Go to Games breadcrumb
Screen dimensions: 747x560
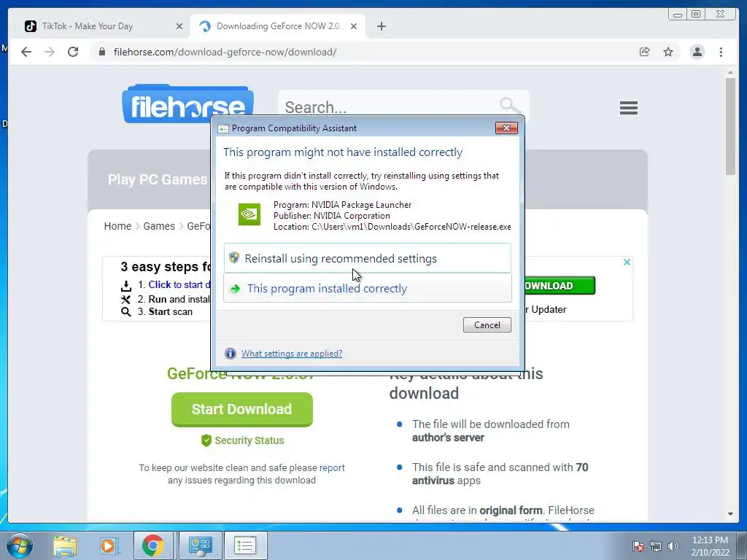pyautogui.click(x=159, y=226)
